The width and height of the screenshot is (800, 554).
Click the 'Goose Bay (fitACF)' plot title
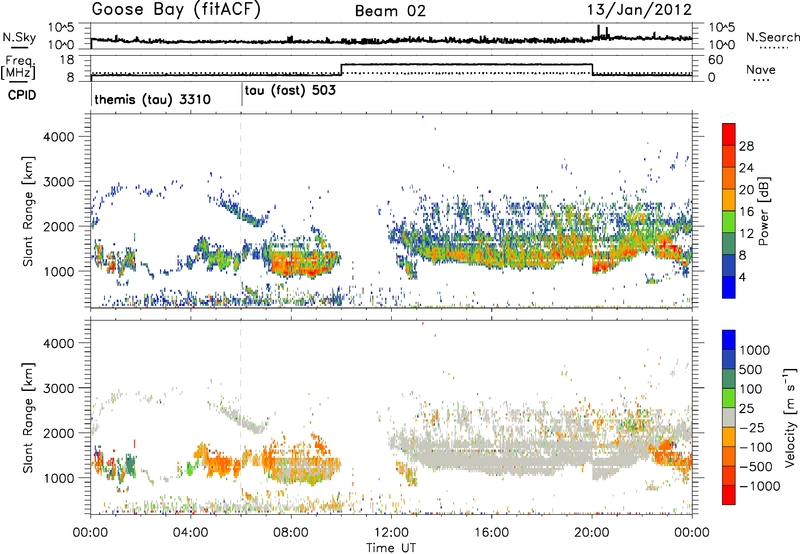pos(176,9)
